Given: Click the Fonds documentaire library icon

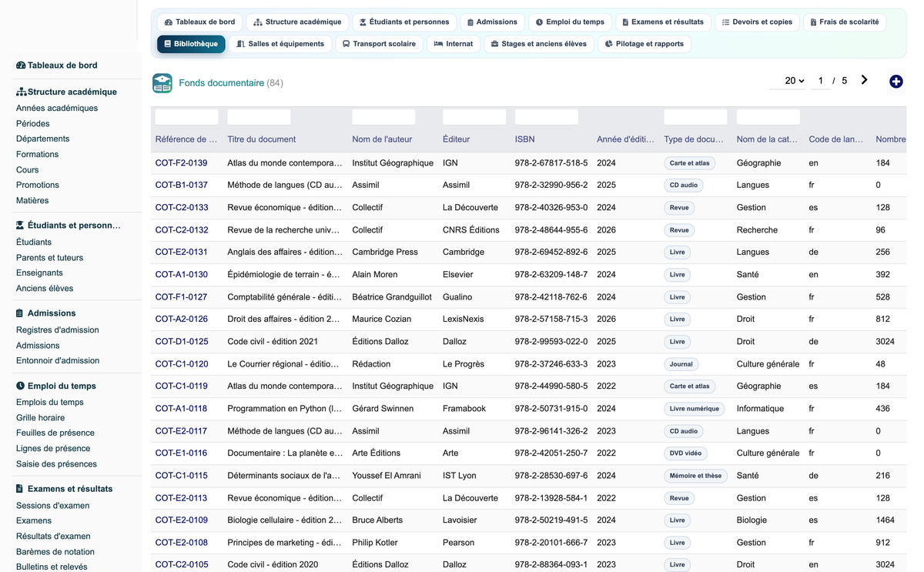Looking at the screenshot, I should click(162, 83).
